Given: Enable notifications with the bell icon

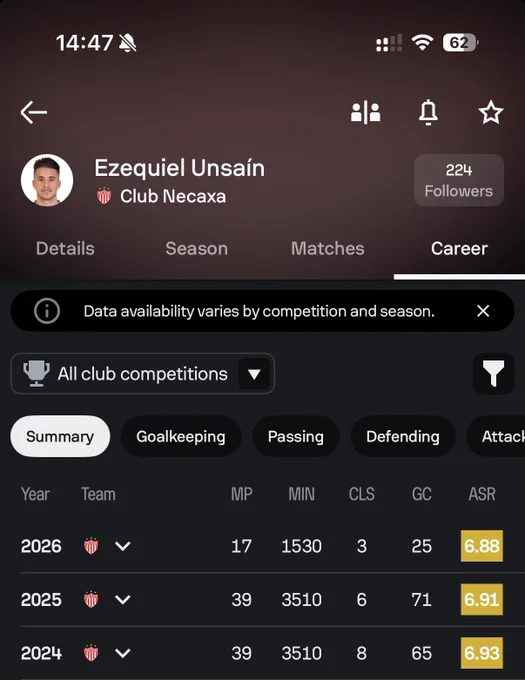Looking at the screenshot, I should 428,112.
